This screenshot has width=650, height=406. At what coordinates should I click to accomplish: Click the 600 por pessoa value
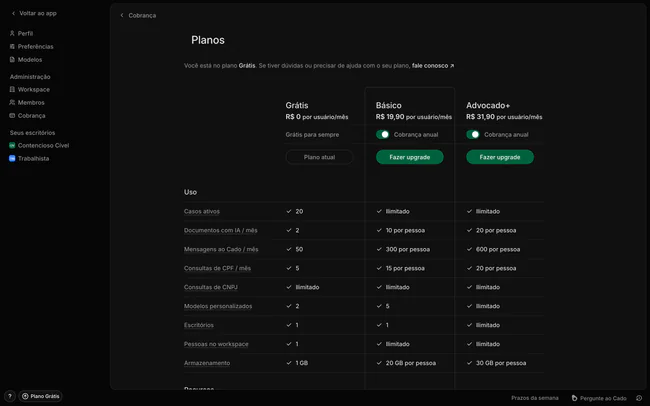click(498, 249)
